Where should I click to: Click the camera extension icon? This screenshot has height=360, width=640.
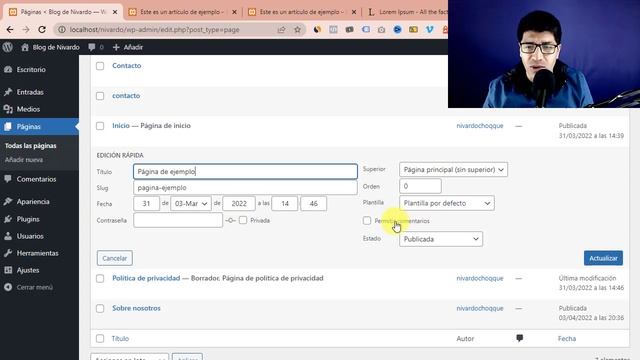[381, 29]
